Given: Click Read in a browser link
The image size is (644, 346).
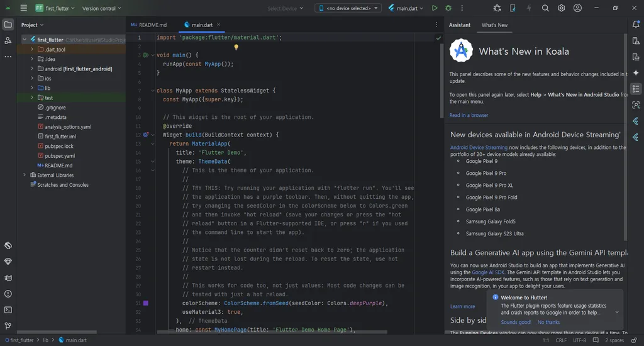Looking at the screenshot, I should pos(469,116).
